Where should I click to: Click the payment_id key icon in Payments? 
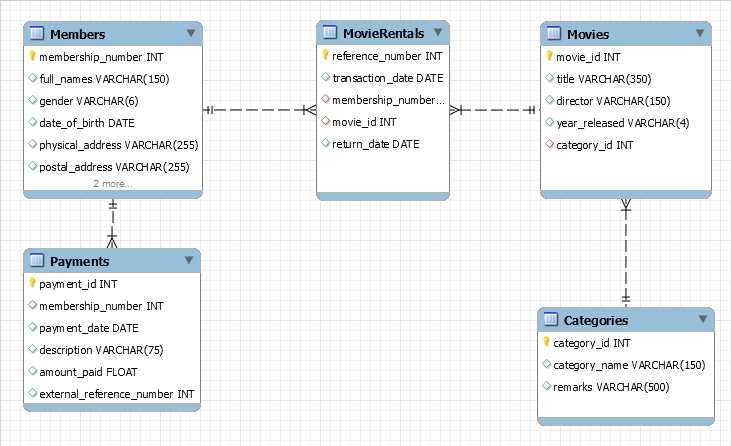[32, 284]
